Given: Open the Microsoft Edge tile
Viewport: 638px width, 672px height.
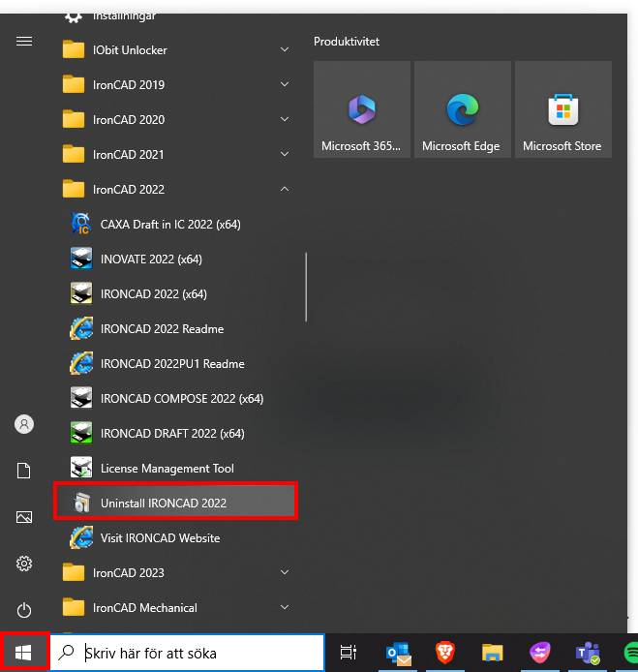Looking at the screenshot, I should coord(463,109).
